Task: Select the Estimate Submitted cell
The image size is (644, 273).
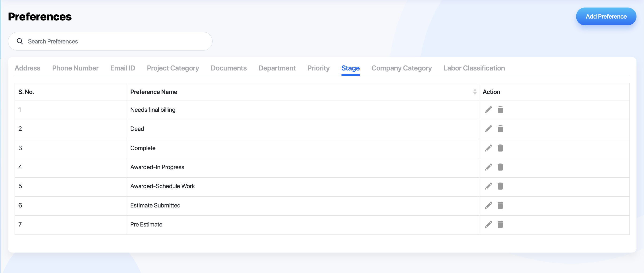Action: coord(303,206)
